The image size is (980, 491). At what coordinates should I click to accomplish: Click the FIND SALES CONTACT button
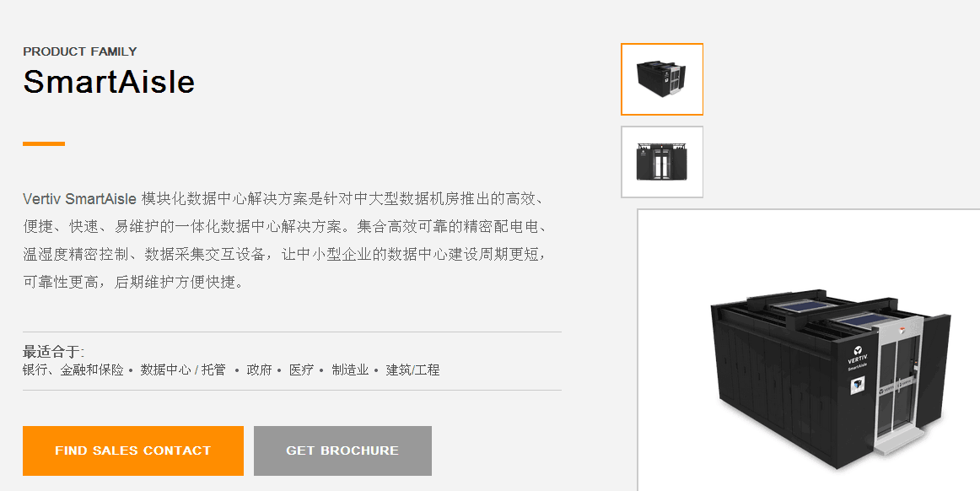coord(133,451)
